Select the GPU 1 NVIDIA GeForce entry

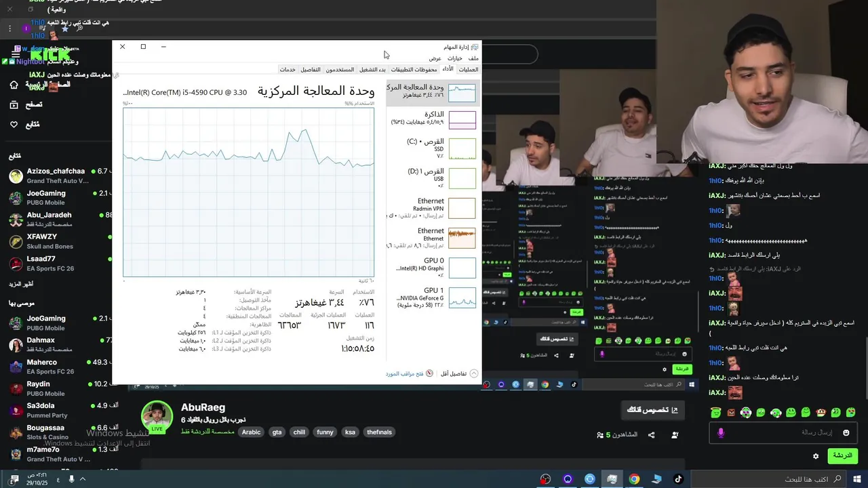pyautogui.click(x=433, y=298)
